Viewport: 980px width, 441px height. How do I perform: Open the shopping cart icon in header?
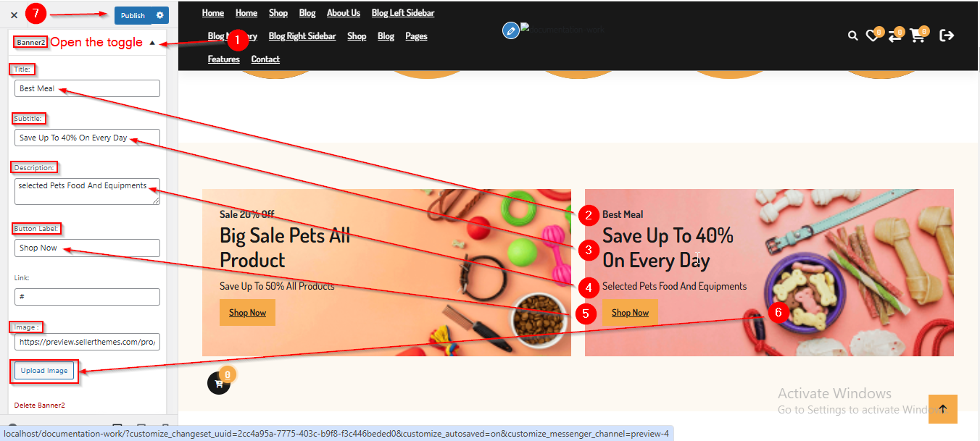tap(918, 35)
